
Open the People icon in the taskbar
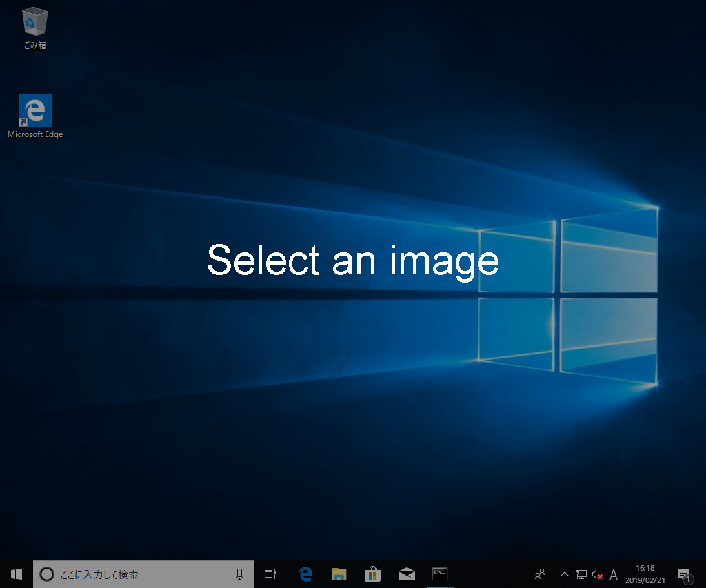coord(539,574)
